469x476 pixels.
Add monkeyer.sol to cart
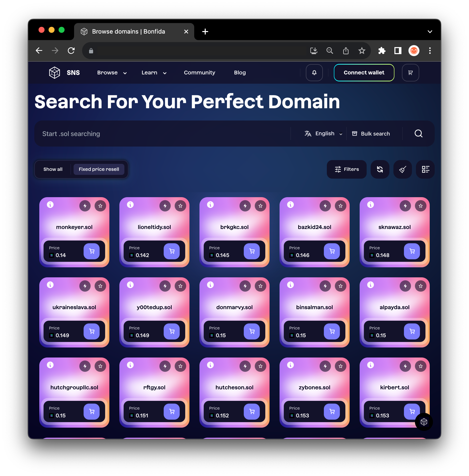(x=92, y=251)
